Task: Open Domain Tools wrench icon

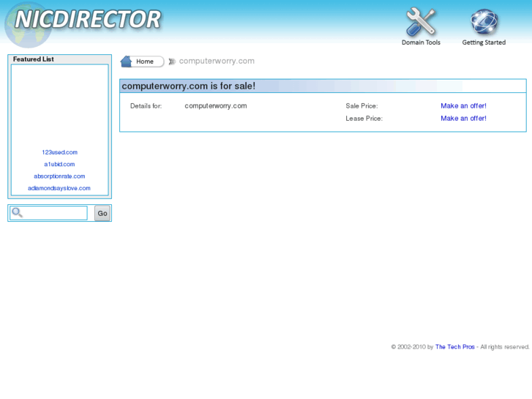Action: tap(421, 22)
